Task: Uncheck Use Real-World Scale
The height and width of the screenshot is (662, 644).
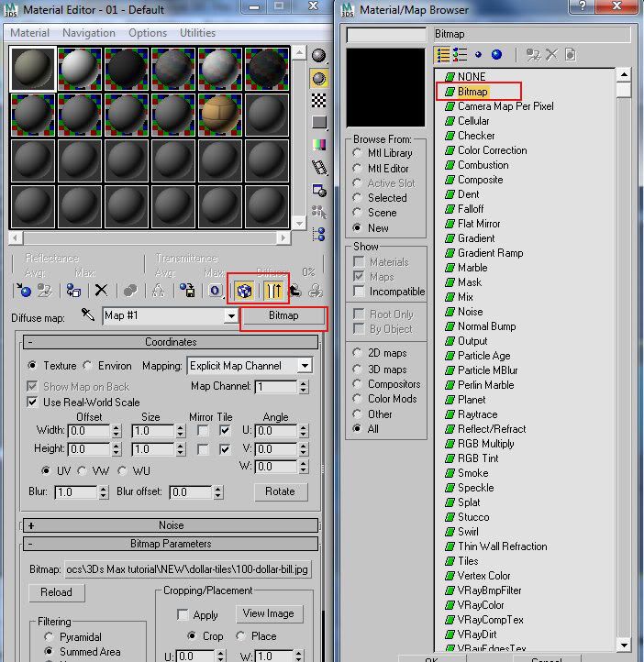Action: [33, 402]
